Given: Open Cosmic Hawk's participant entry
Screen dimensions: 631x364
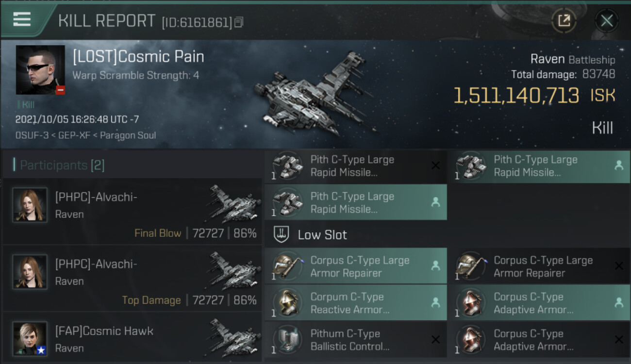Looking at the screenshot, I should tap(132, 339).
